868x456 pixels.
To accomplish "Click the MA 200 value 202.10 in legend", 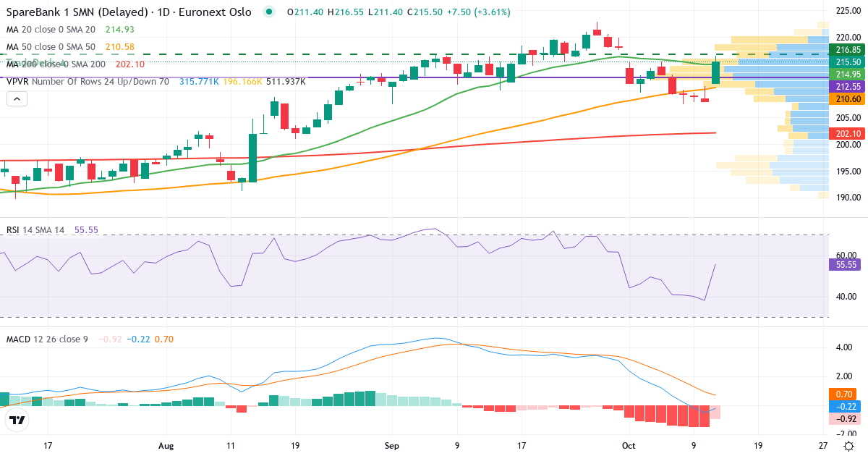I will (x=130, y=64).
